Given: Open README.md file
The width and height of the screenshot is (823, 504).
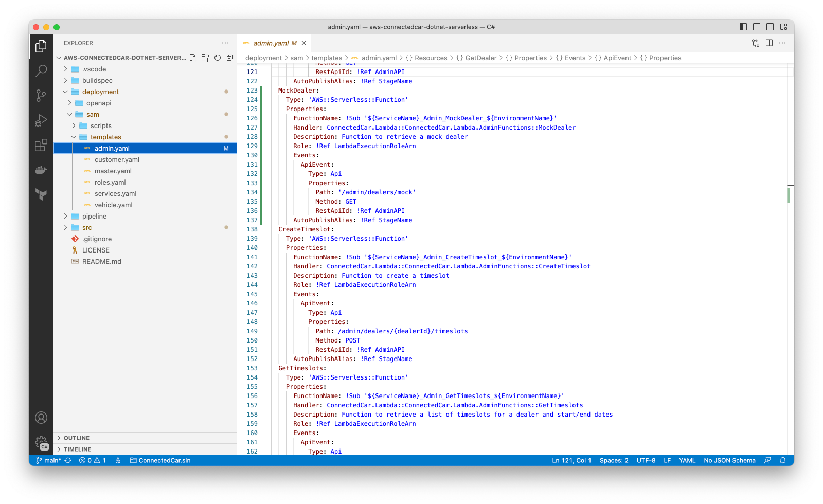Looking at the screenshot, I should [x=145, y=261].
